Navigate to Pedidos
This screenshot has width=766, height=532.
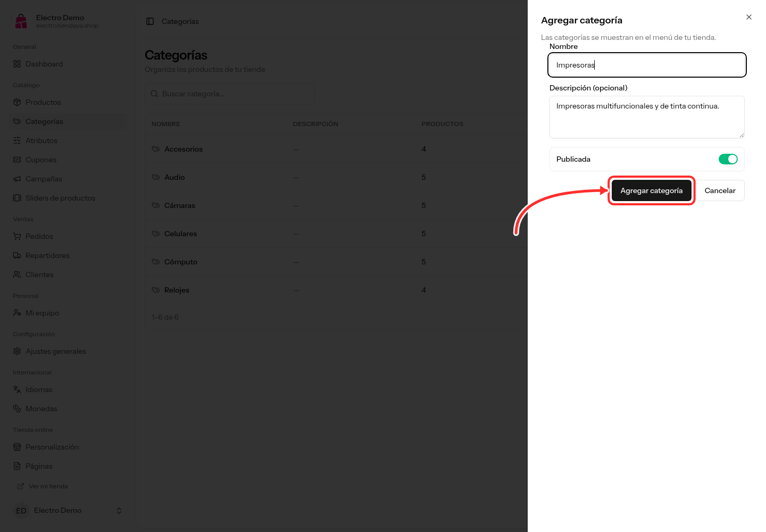pos(68,236)
